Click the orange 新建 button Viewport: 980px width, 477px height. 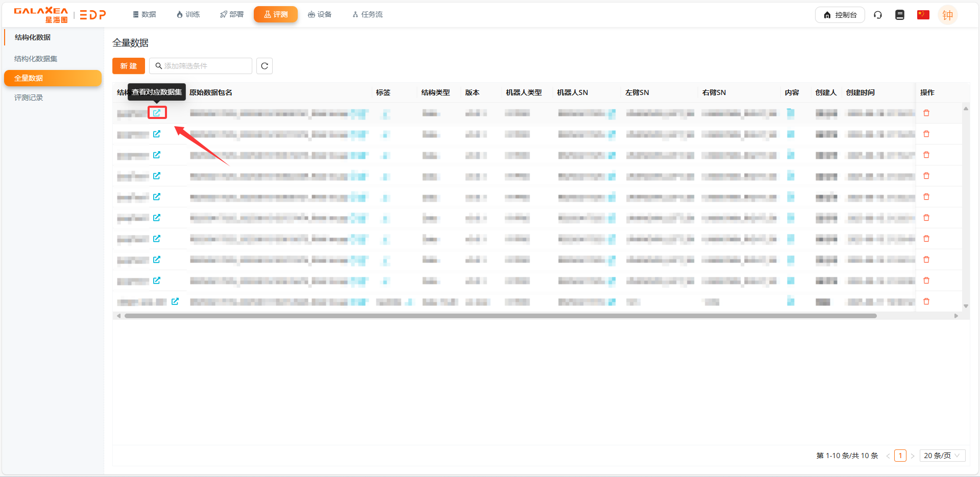(129, 66)
